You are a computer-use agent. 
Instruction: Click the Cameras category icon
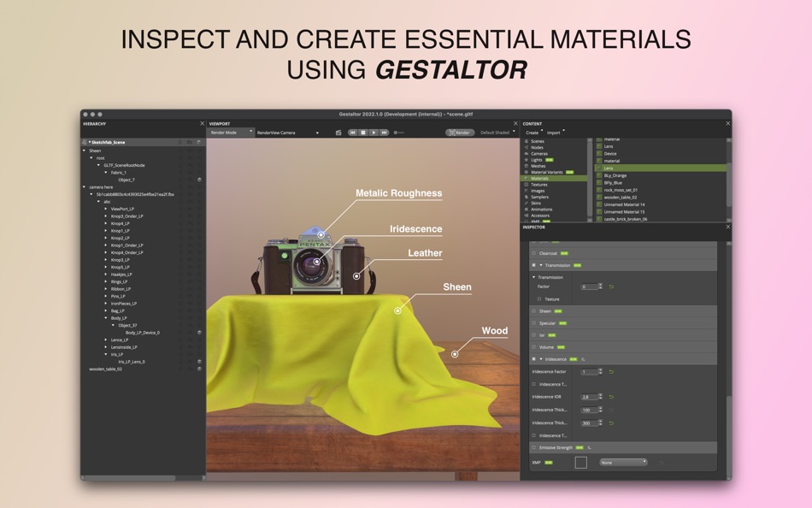[x=527, y=153]
